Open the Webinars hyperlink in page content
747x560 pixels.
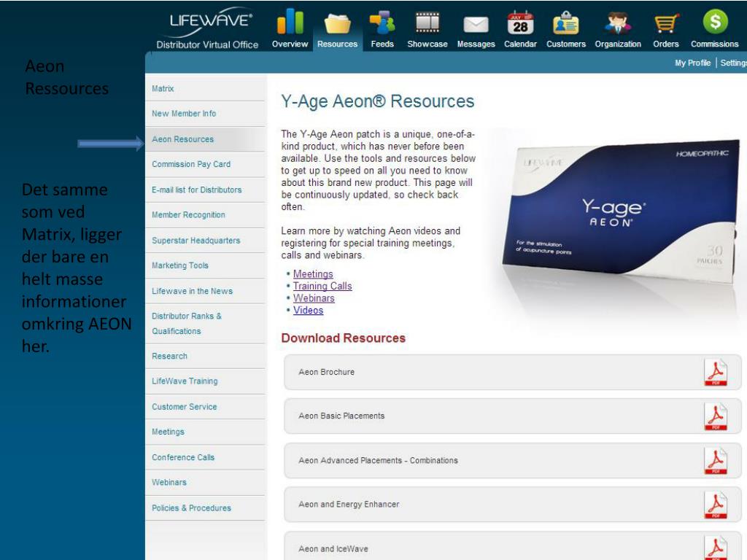pyautogui.click(x=314, y=298)
